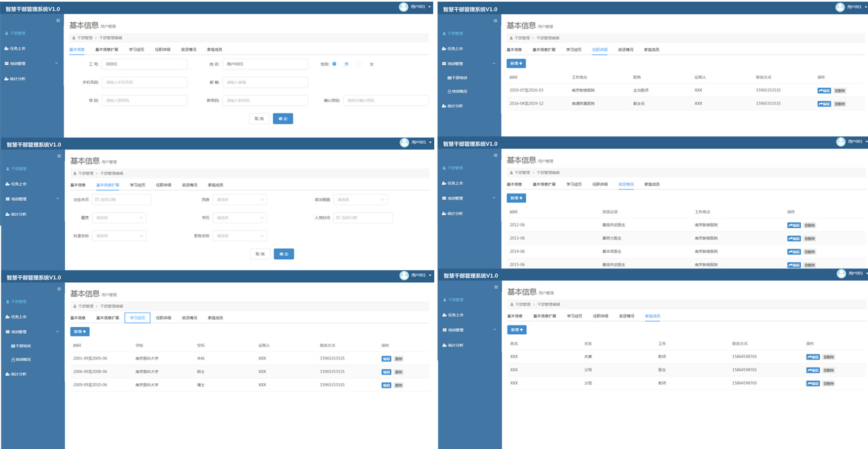Click calendar icon in 出生年月 date field
Screen dimensions: 868x449
[x=97, y=200]
